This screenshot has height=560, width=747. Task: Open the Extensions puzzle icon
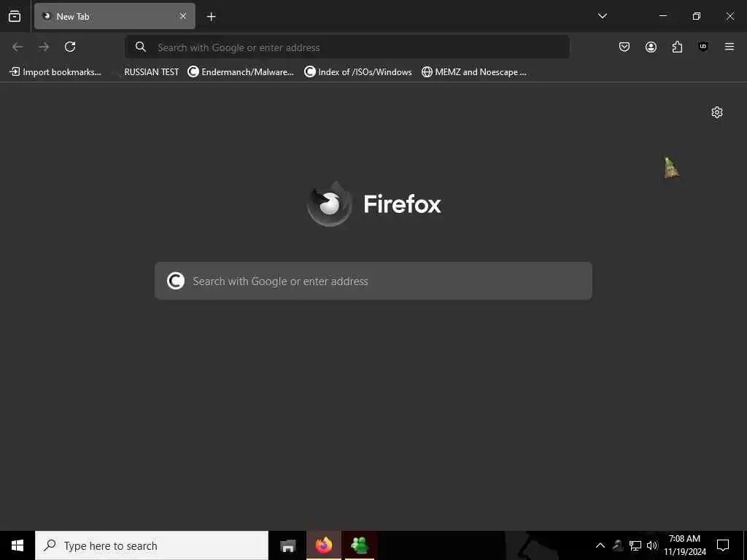(677, 47)
